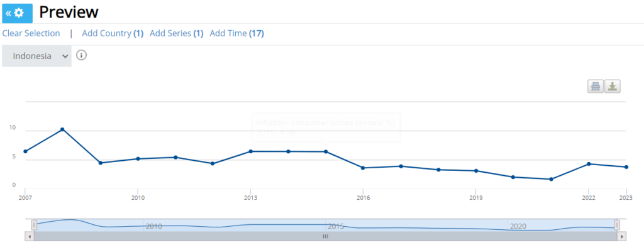This screenshot has width=644, height=250.
Task: Select the 2022 data point
Action: (x=589, y=164)
